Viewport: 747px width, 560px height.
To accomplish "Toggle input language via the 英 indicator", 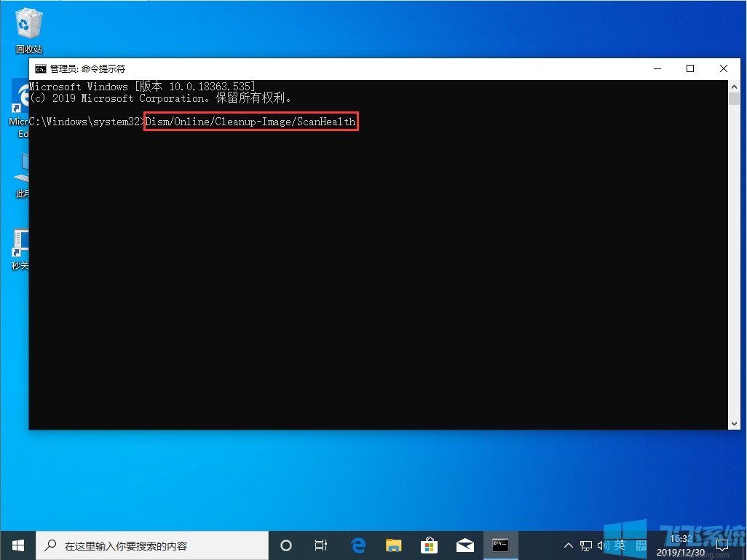I will tap(621, 545).
